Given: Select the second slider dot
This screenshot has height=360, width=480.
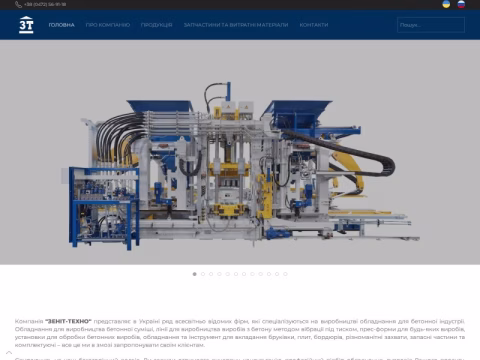Looking at the screenshot, I should tap(203, 274).
